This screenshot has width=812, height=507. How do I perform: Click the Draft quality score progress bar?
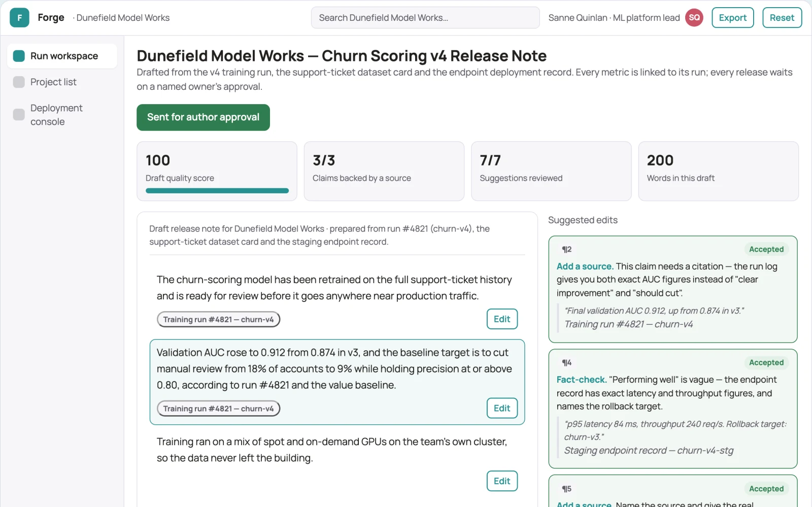tap(217, 191)
